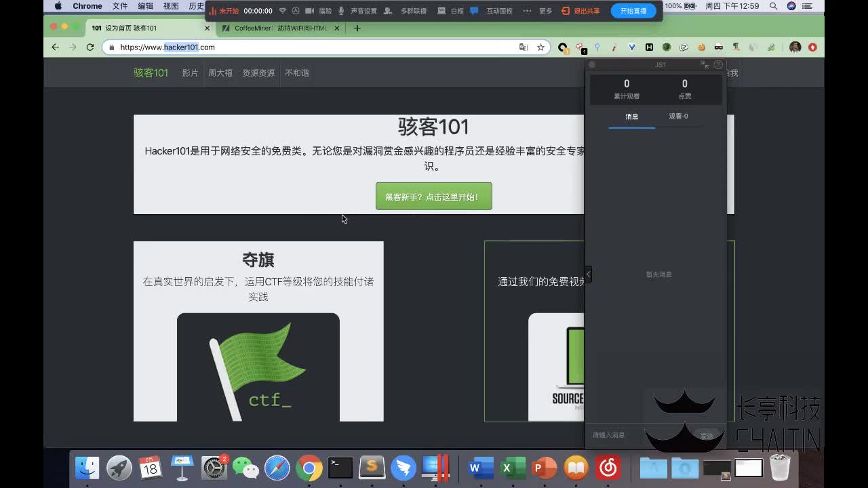Viewport: 868px width, 488px height.
Task: Click 退出共享 to stop screen sharing
Action: tap(581, 11)
